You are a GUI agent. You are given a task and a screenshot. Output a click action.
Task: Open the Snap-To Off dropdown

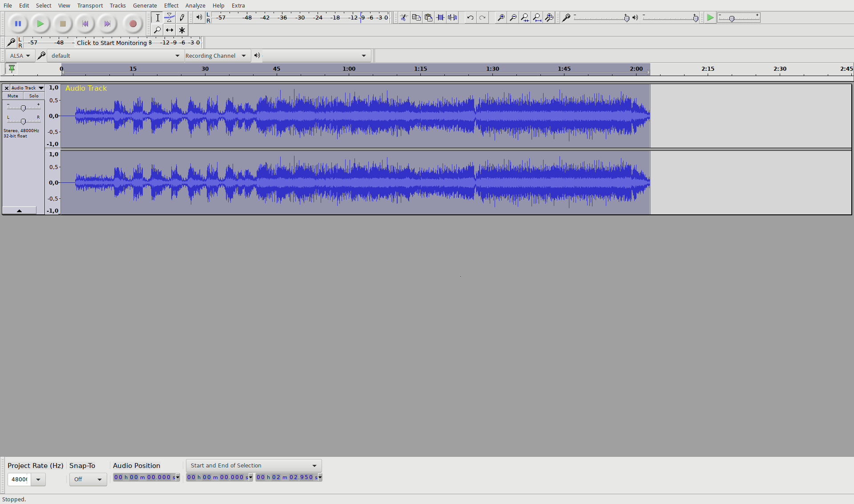pyautogui.click(x=88, y=480)
